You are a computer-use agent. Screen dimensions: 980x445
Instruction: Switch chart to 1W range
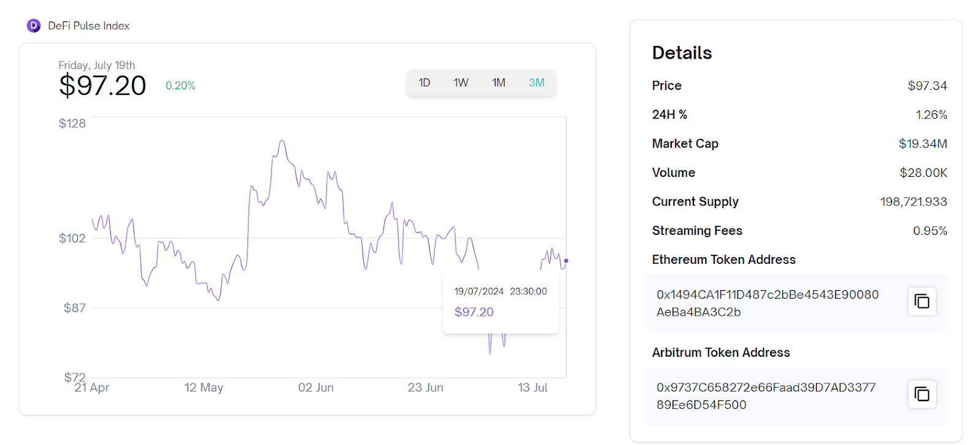(x=461, y=83)
